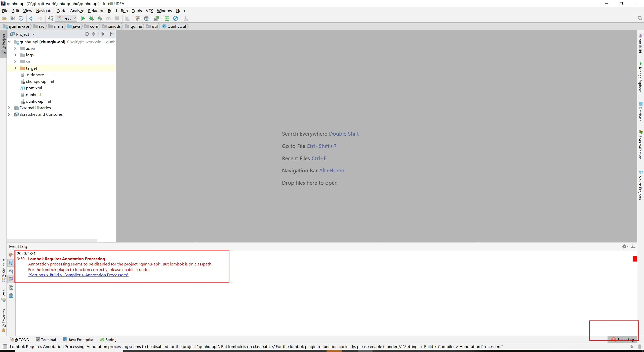Screen dimensions: 644x352
Task: Toggle soft-wrap icon in Event Log toolbar
Action: point(11,271)
